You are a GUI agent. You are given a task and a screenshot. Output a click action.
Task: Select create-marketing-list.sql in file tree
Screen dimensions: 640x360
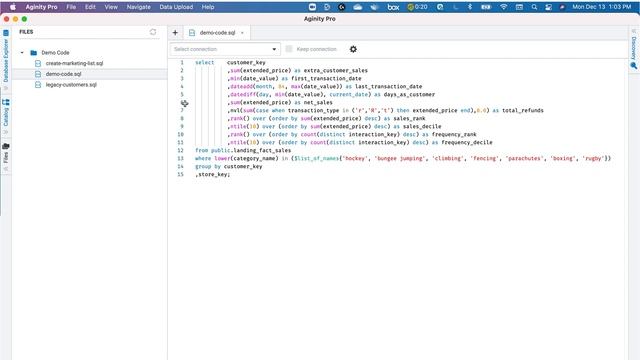(x=74, y=63)
